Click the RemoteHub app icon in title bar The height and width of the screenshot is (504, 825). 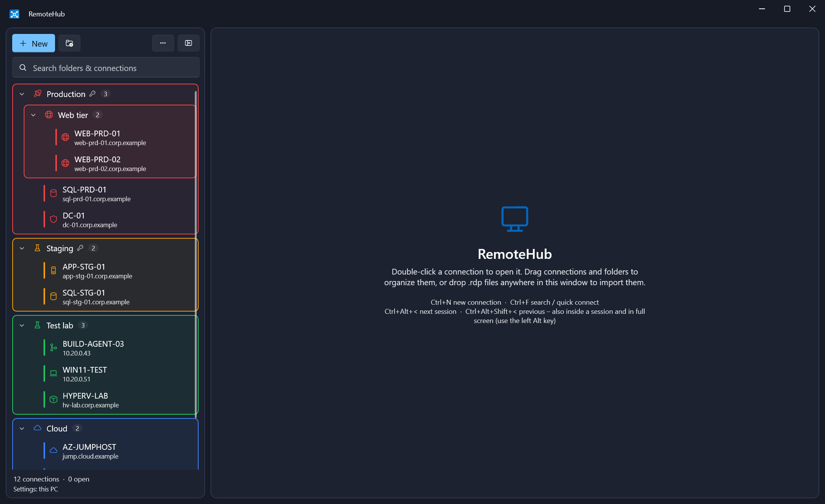pyautogui.click(x=15, y=14)
